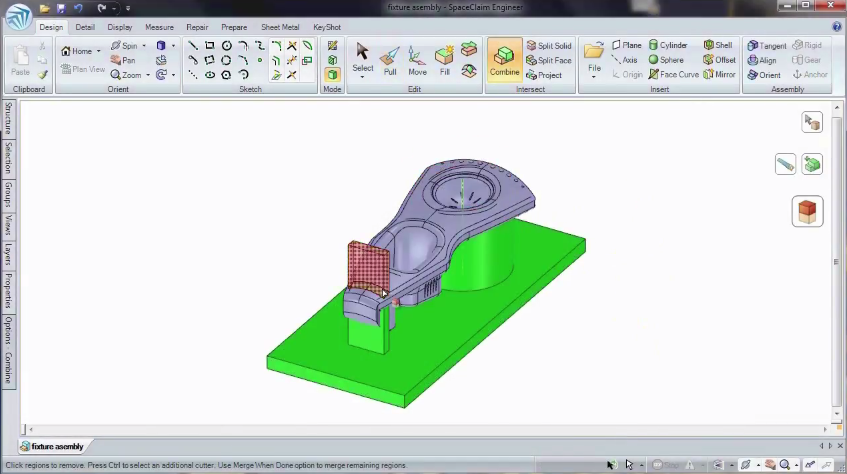The height and width of the screenshot is (474, 847).
Task: Open the Structure side panel
Action: (8, 118)
